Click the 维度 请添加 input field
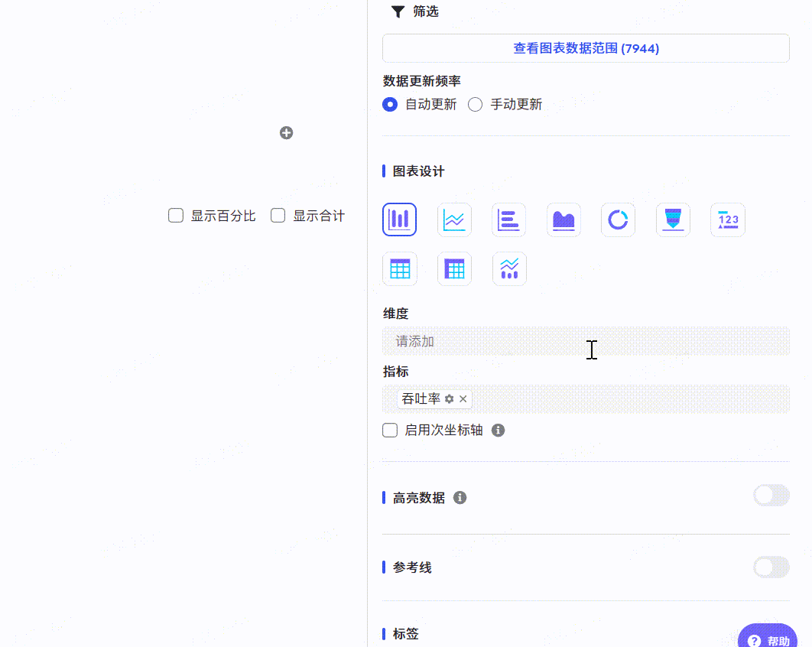 click(586, 341)
